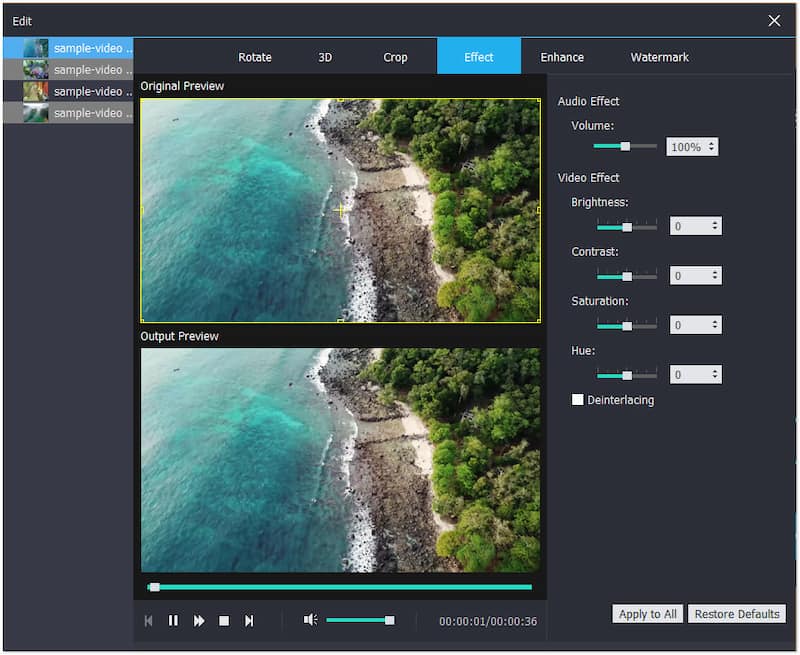Enable the Deinterlacing checkbox

[x=577, y=400]
